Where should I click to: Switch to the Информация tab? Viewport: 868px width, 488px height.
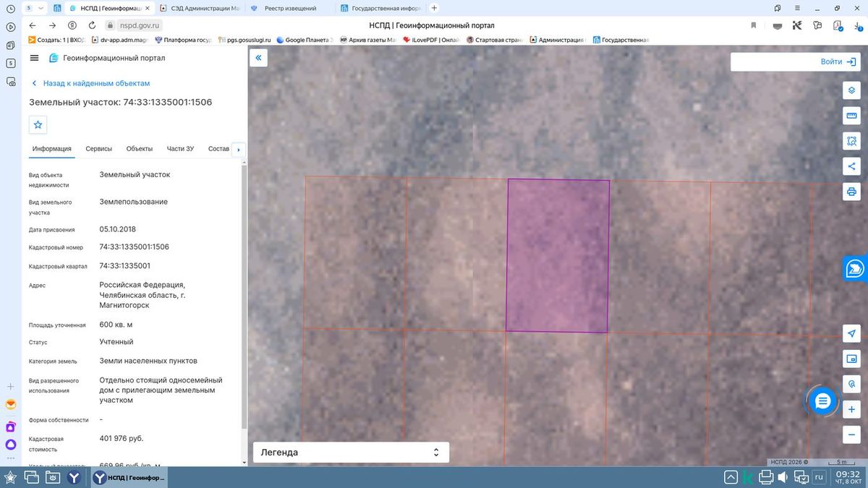[x=51, y=149]
